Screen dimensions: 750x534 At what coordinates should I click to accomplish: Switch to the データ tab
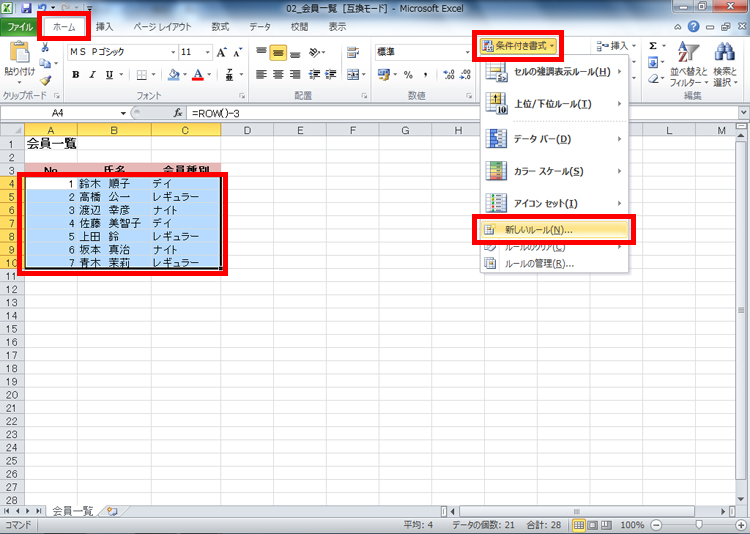[260, 27]
